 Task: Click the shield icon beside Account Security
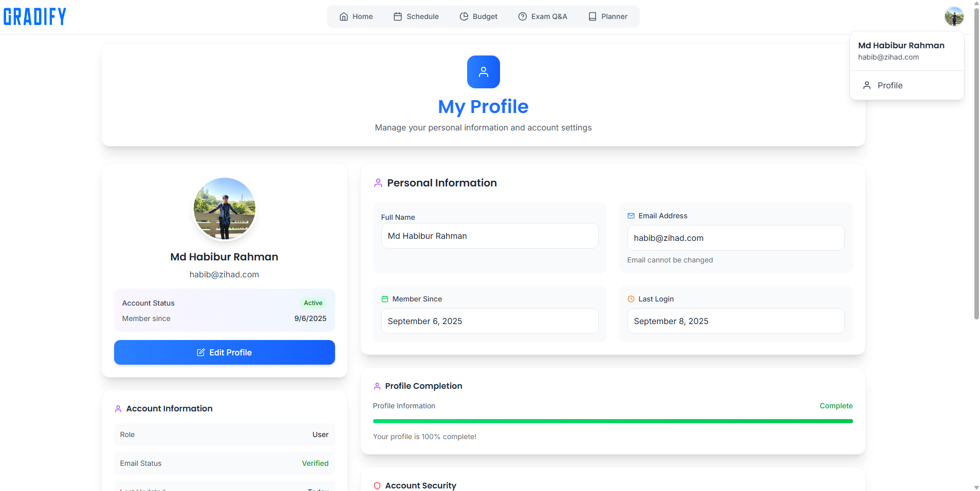(377, 485)
